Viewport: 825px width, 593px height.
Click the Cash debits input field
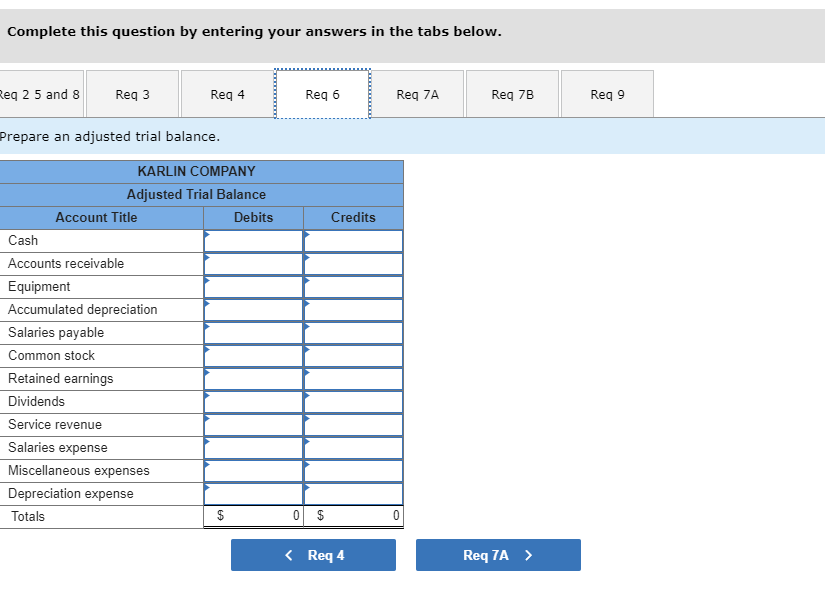(253, 240)
